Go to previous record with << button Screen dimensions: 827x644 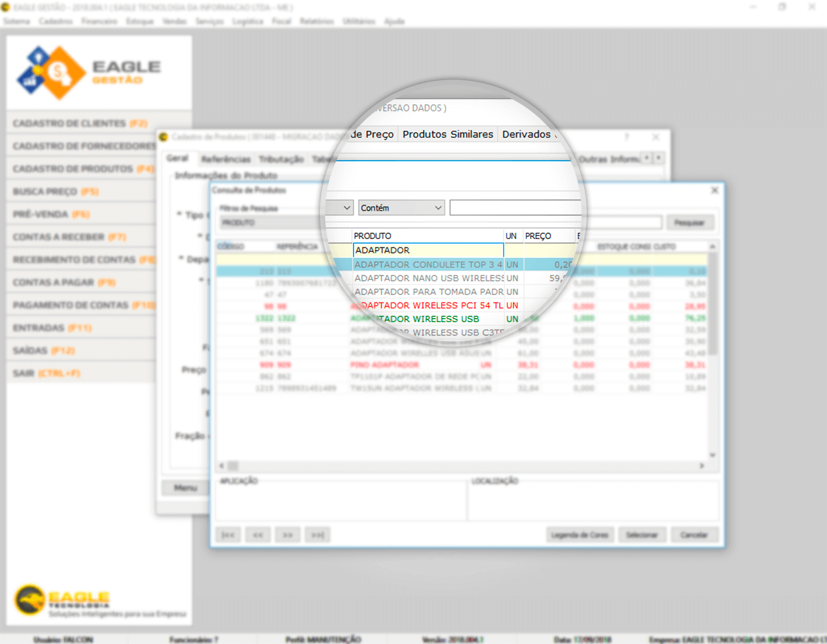pos(258,535)
